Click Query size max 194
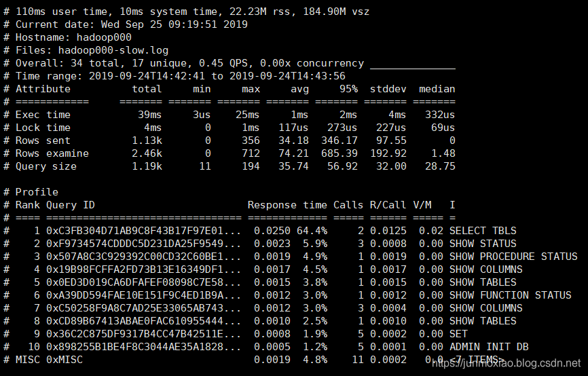Screen dimensions: 588x376 (251, 166)
